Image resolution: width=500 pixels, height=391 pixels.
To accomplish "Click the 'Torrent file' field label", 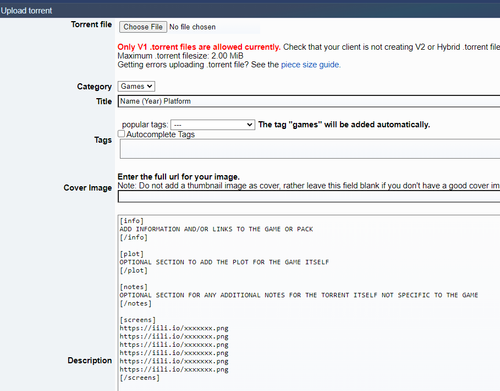I will pyautogui.click(x=91, y=25).
